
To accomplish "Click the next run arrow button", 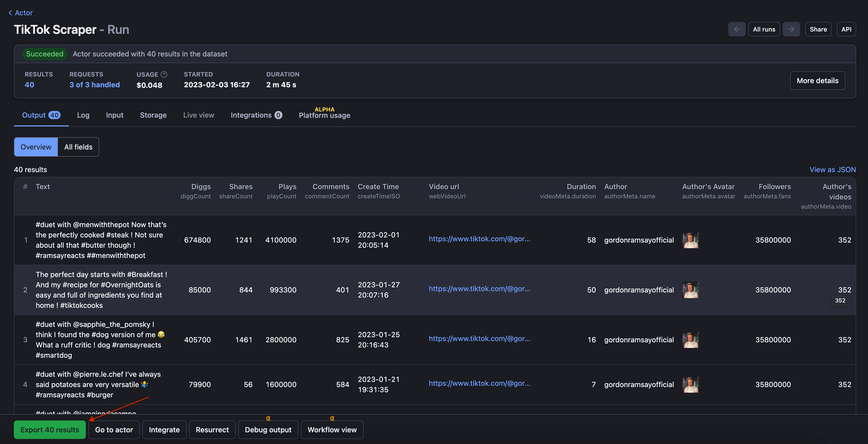I will pyautogui.click(x=792, y=29).
